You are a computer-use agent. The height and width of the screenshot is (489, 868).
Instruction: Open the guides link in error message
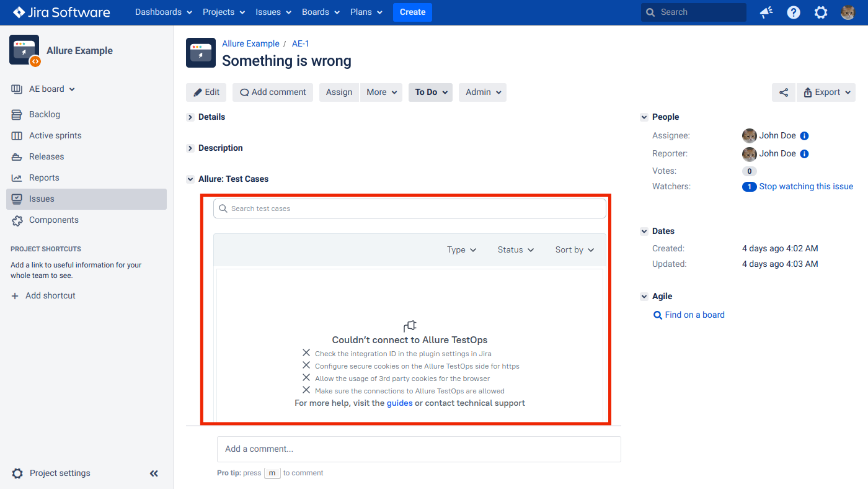[399, 403]
